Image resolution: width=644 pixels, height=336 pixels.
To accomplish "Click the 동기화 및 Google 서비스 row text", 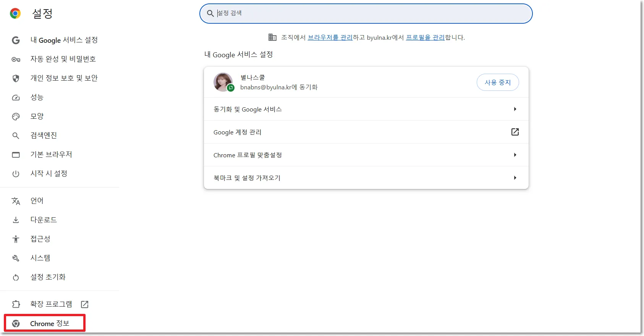I will tap(248, 109).
